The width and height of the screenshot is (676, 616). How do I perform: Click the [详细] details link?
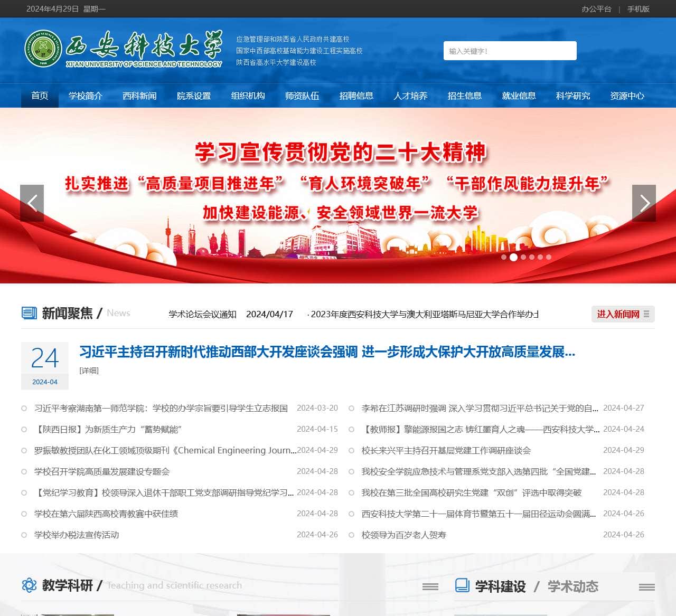(x=89, y=371)
